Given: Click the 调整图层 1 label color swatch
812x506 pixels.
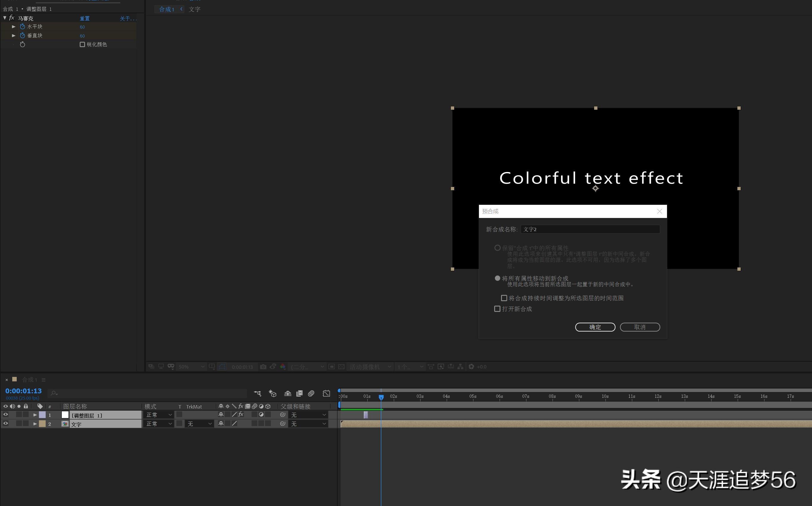Looking at the screenshot, I should click(x=43, y=415).
